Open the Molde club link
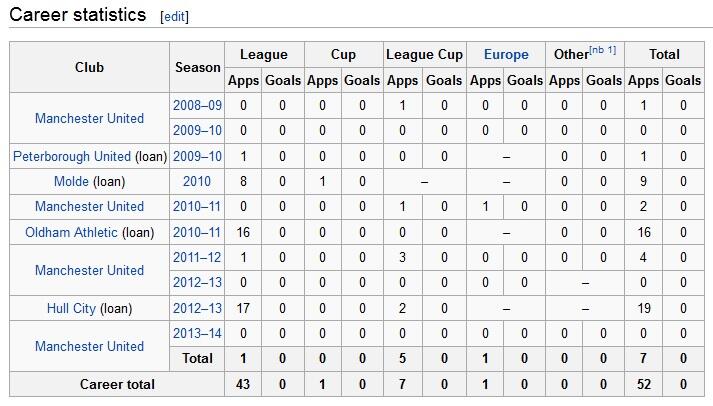This screenshot has height=406, width=713. click(x=71, y=181)
